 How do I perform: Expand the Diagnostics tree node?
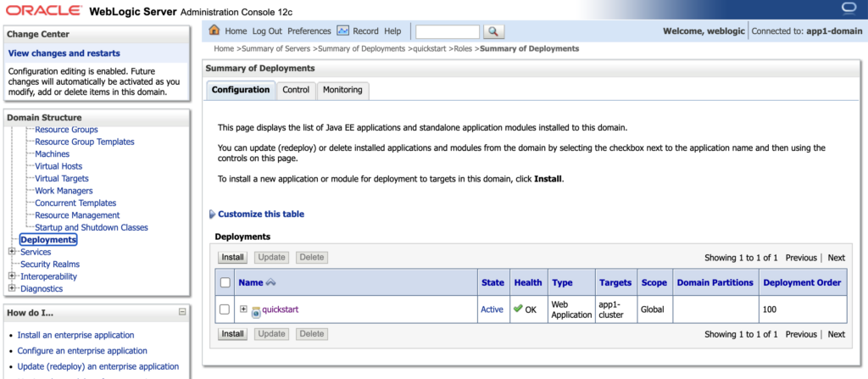(12, 288)
